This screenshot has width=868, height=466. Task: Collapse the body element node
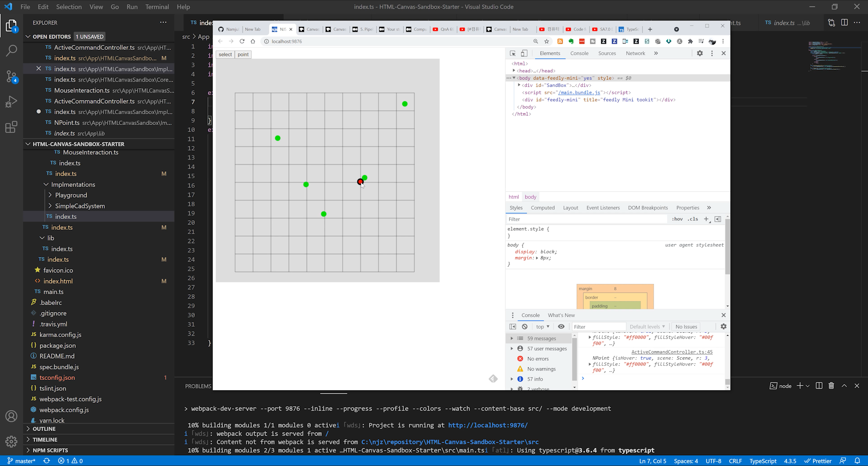tap(514, 78)
